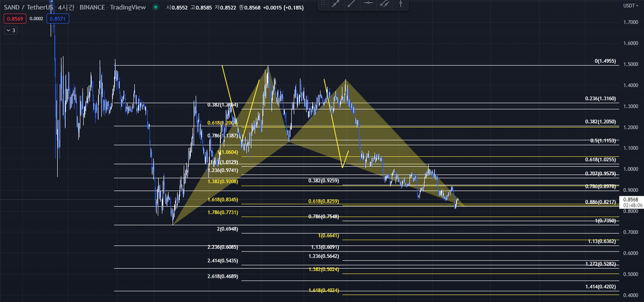644x302 pixels.
Task: Select the parallel channel drawing tool
Action: tap(385, 4)
